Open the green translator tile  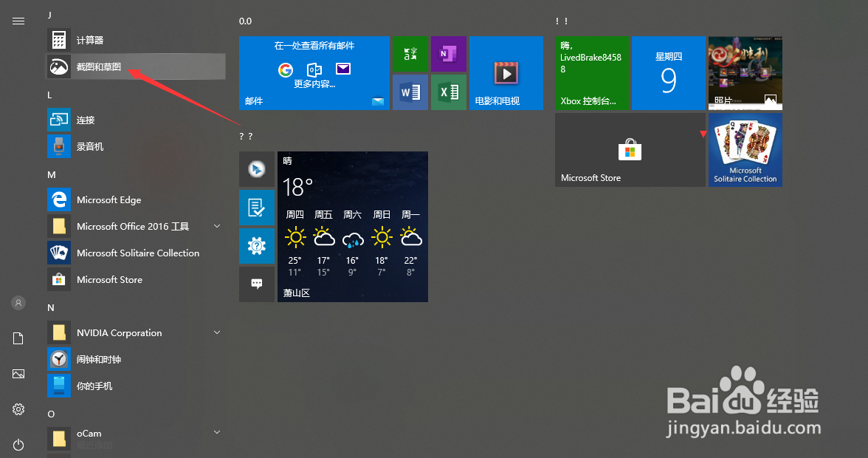click(x=410, y=54)
